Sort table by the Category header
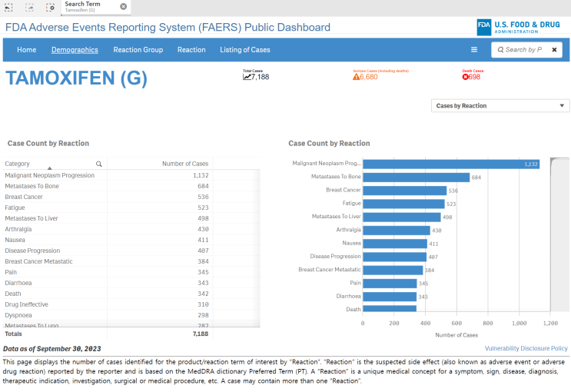The width and height of the screenshot is (571, 392). point(17,164)
